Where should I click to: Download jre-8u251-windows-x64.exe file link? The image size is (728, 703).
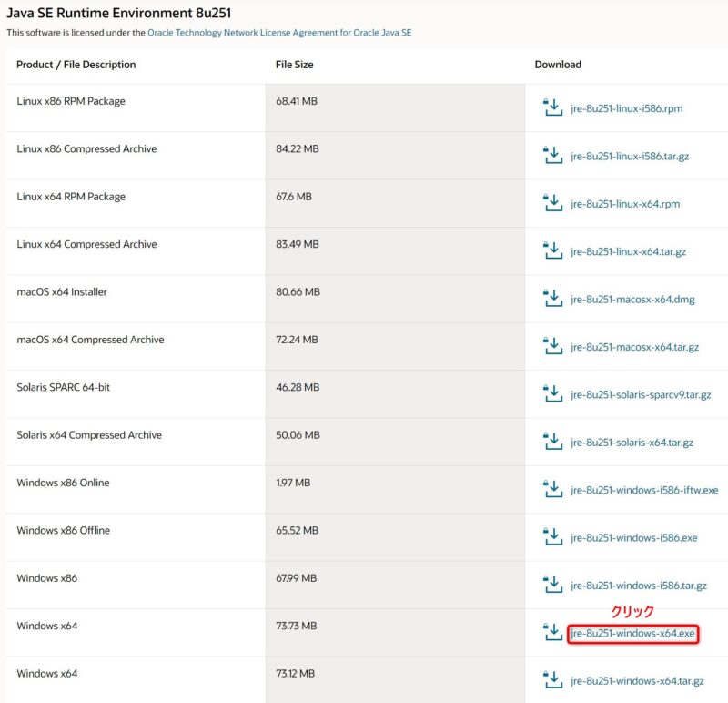coord(632,634)
